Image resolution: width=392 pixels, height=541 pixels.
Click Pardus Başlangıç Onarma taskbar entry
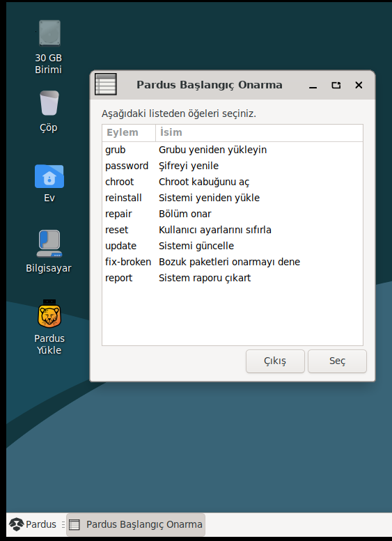[x=136, y=524]
